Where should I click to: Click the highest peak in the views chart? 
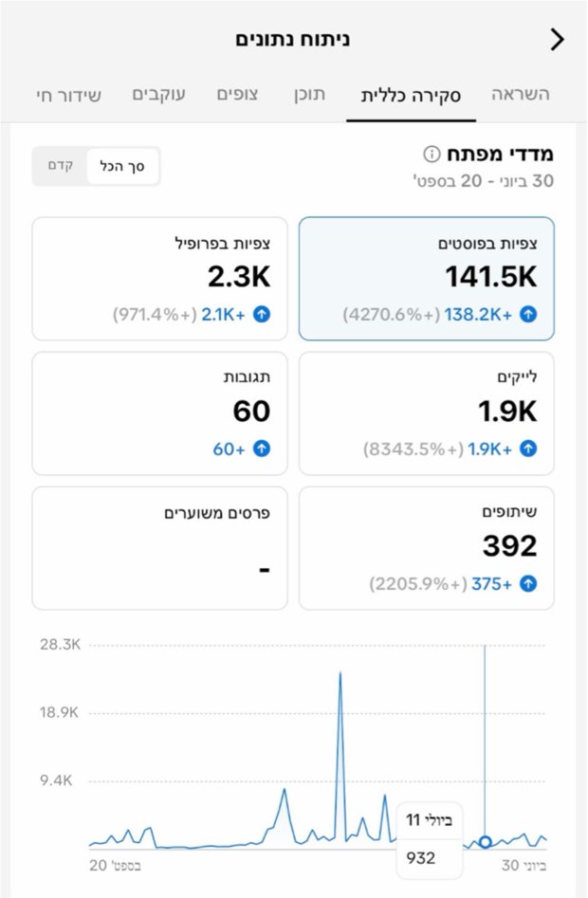click(340, 673)
